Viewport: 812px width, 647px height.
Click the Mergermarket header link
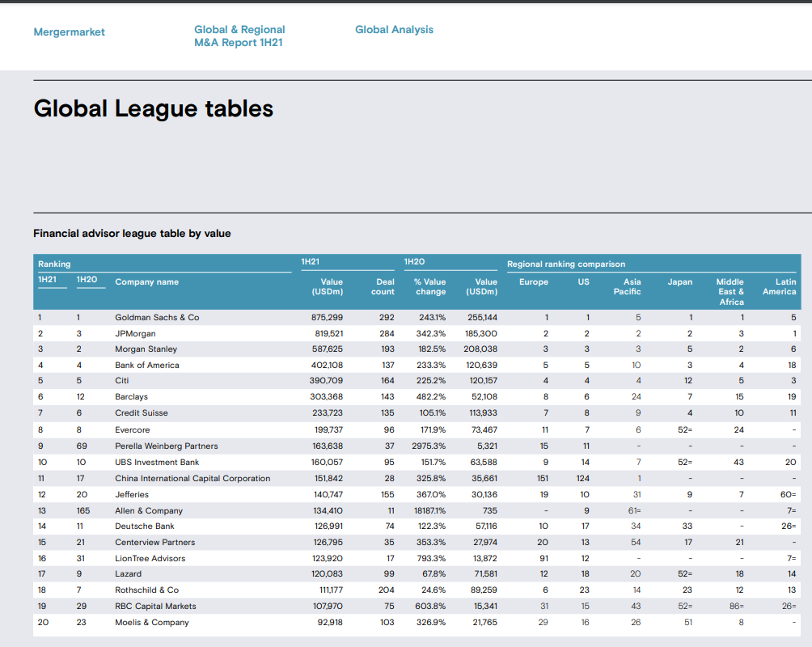tap(70, 32)
